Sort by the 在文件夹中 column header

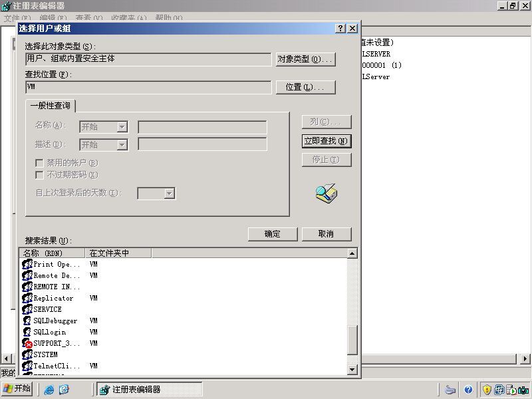coord(118,253)
